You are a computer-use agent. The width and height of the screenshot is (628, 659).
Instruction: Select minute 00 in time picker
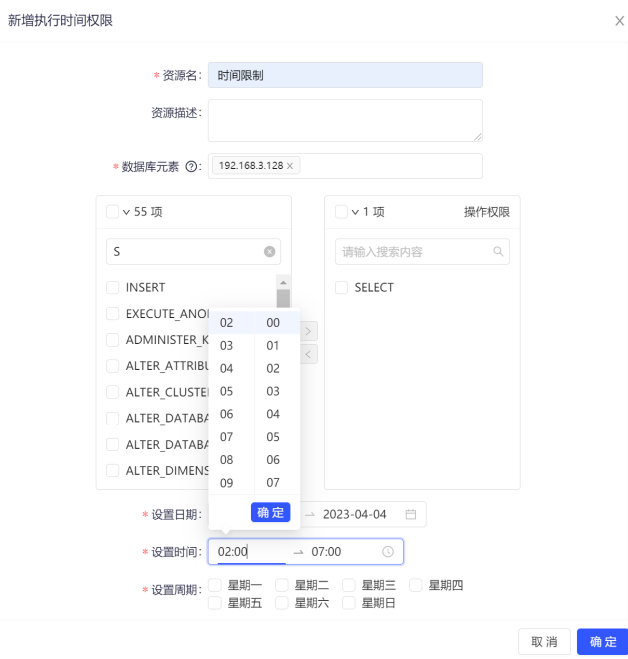tap(277, 322)
